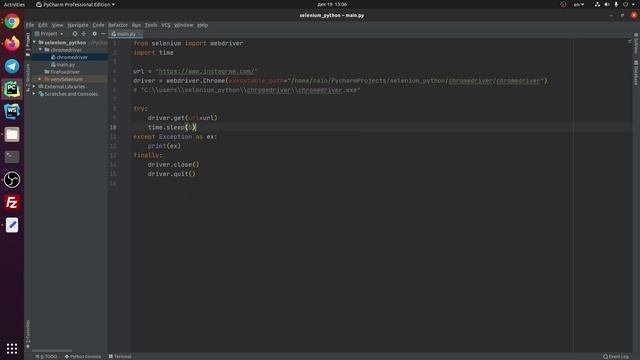Open the text editor in the dock
Image resolution: width=640 pixels, height=360 pixels.
point(12,225)
